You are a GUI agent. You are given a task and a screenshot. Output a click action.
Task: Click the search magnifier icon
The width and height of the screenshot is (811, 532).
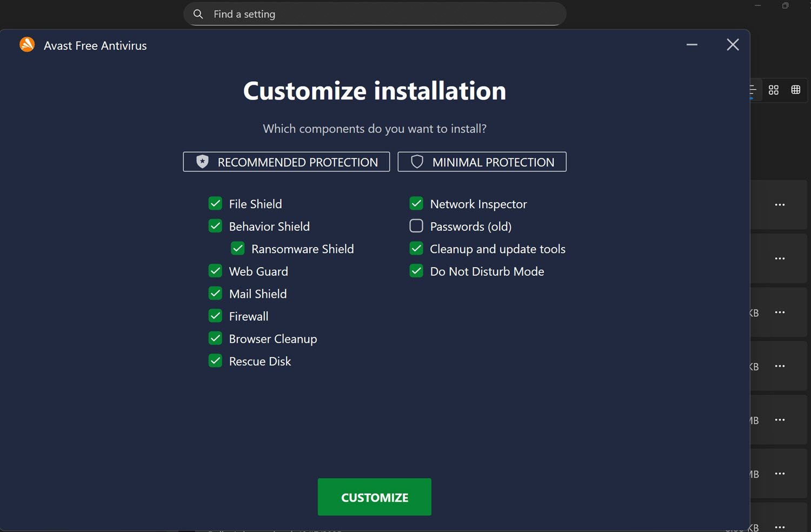(x=198, y=14)
